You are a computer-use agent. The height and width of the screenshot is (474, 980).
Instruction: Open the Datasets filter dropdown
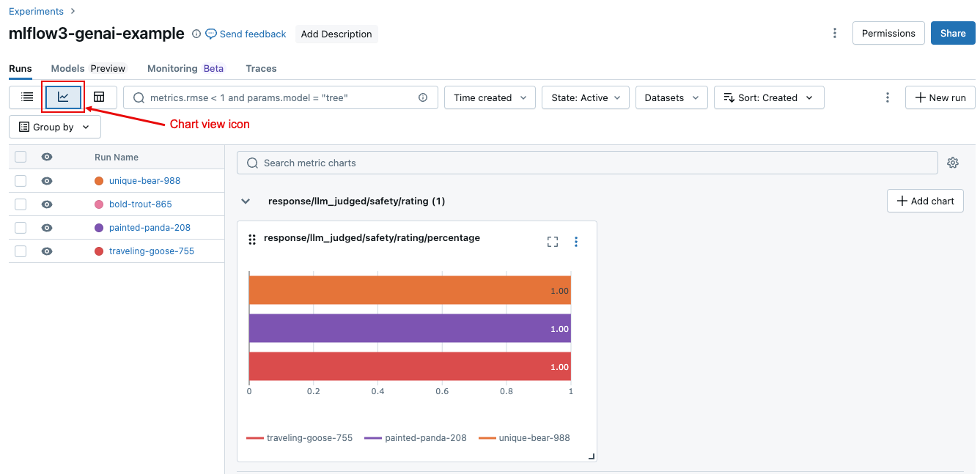[x=671, y=97]
